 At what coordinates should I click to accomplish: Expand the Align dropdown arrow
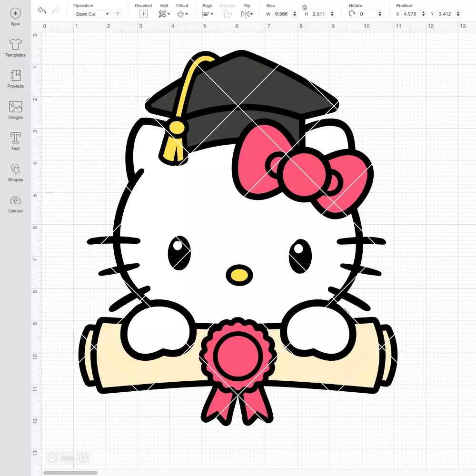click(212, 14)
